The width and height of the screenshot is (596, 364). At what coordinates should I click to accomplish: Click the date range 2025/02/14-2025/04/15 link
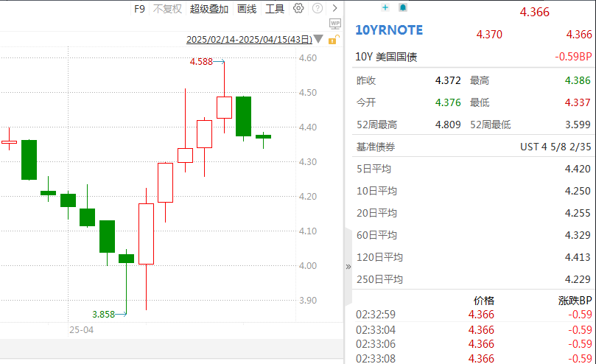248,39
